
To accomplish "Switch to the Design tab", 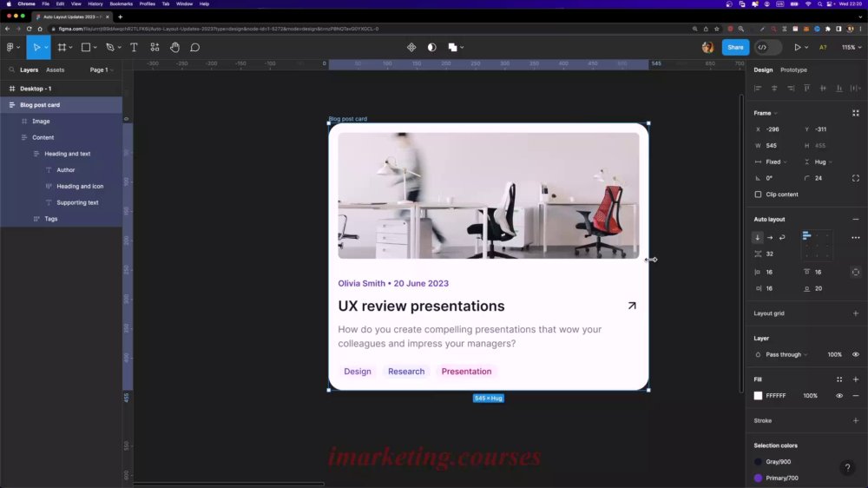I will coord(763,69).
